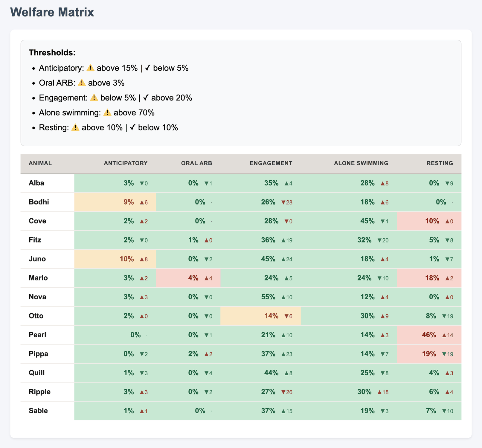The image size is (482, 448).
Task: Click Fitz's 32% alone swimming value
Action: point(364,240)
